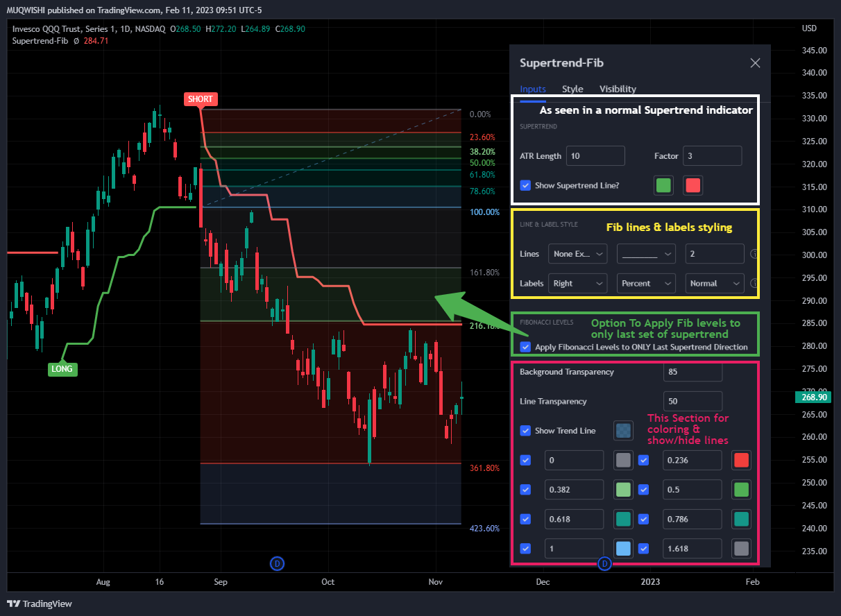
Task: Click the 0.382 level value field
Action: tap(574, 490)
